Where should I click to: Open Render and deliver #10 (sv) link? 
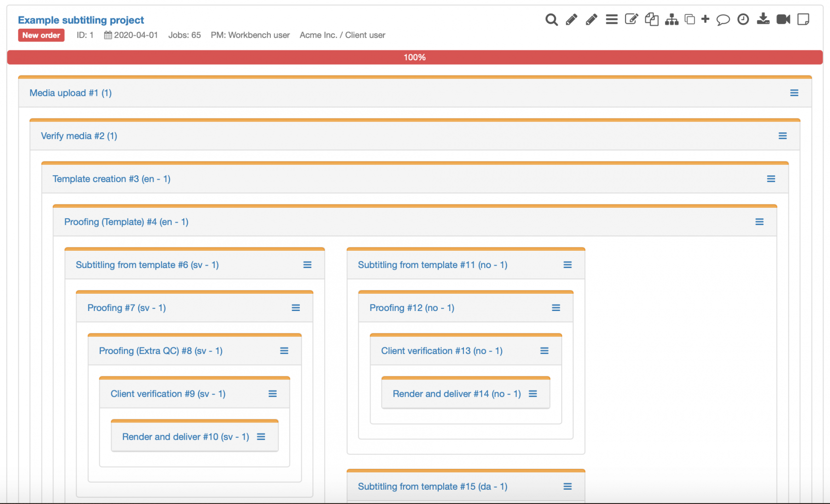pos(186,436)
